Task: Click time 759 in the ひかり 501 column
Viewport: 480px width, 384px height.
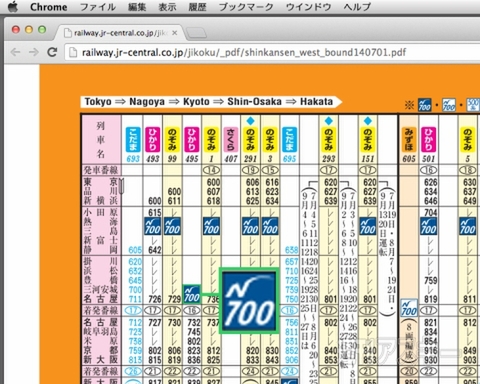Action: [x=430, y=280]
